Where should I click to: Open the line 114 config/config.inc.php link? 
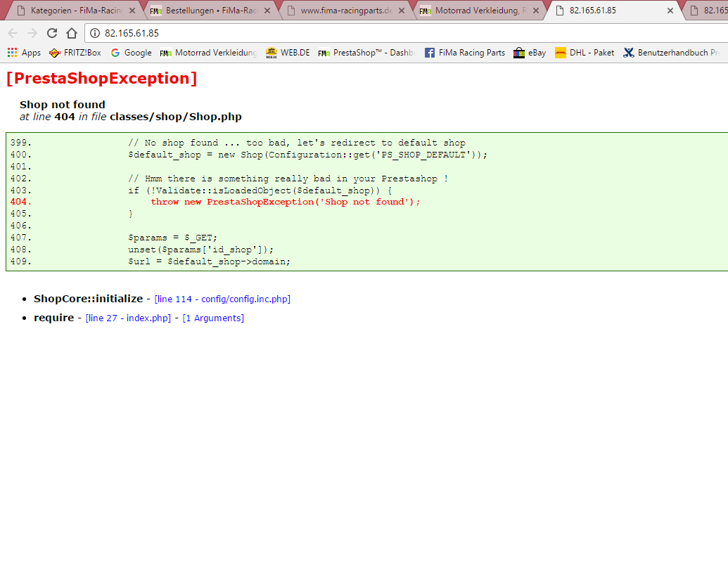point(222,299)
